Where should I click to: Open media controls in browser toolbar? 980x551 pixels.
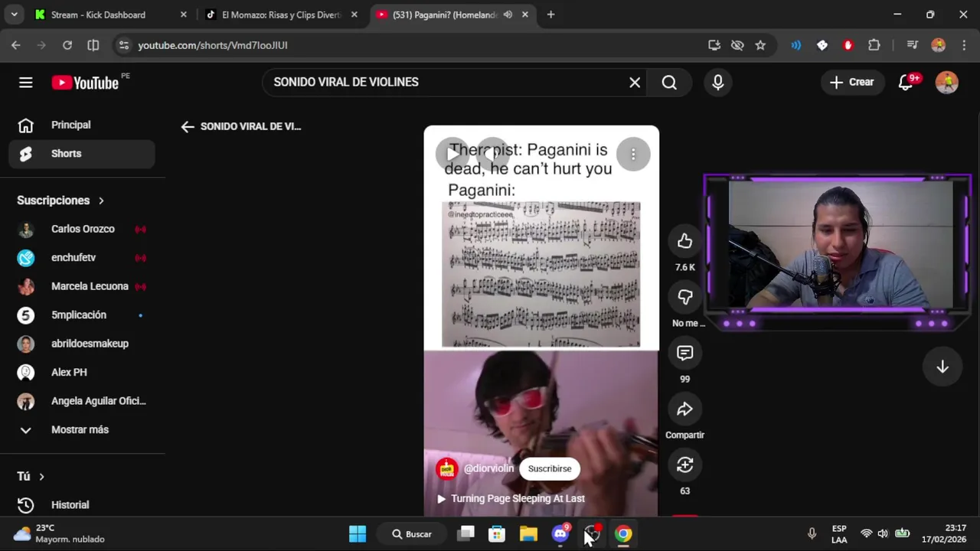coord(912,45)
